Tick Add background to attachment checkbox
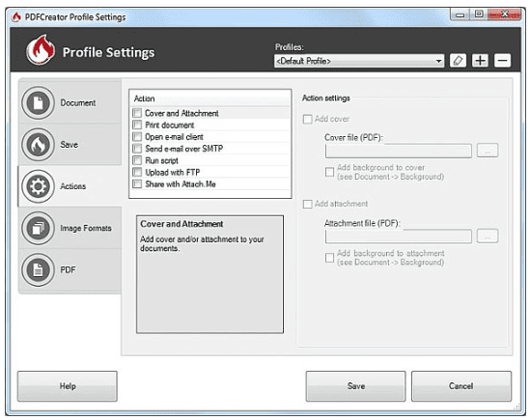530x420 pixels. tap(329, 258)
